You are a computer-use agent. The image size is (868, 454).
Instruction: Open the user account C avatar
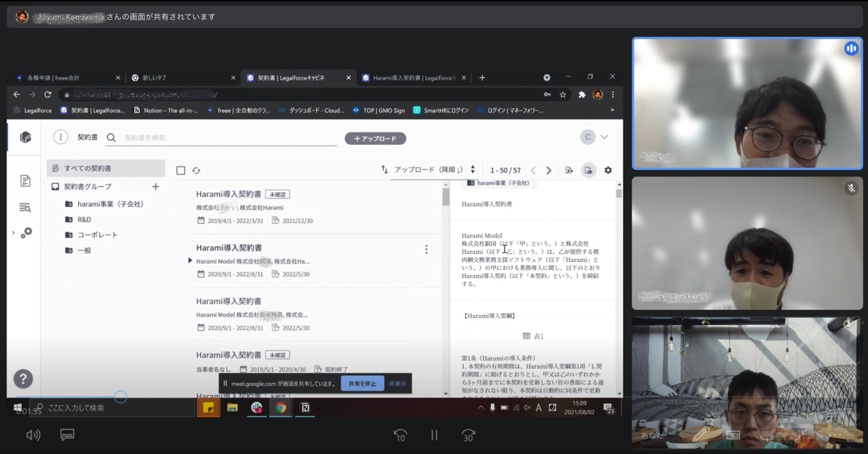(x=587, y=137)
